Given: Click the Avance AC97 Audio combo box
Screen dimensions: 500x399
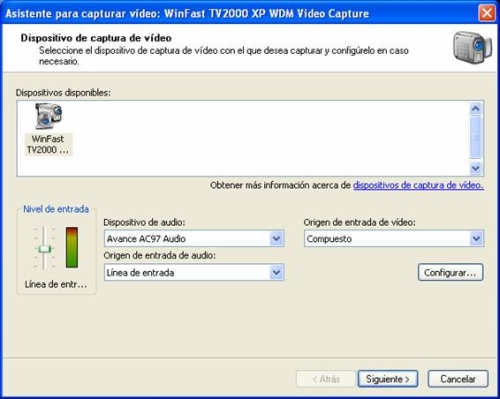Looking at the screenshot, I should (194, 238).
